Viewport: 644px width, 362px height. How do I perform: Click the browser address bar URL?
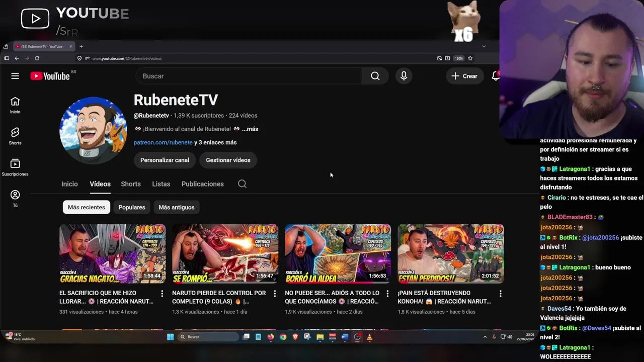127,59
